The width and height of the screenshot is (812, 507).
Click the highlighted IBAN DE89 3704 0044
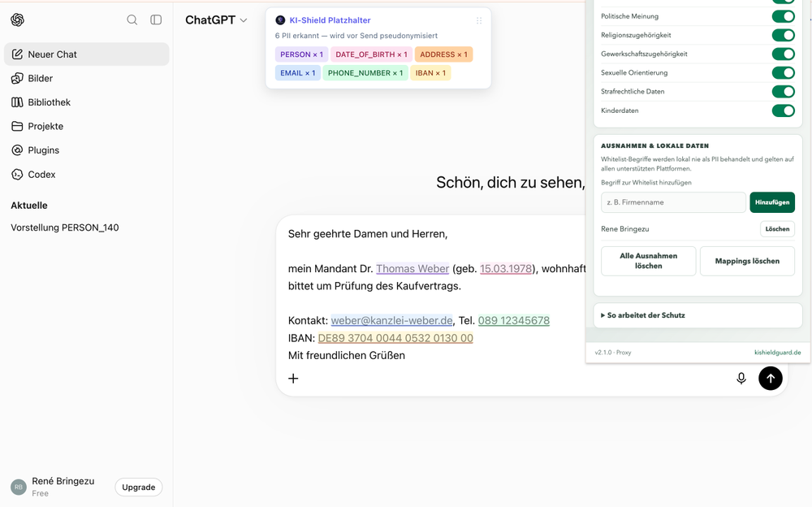point(395,338)
